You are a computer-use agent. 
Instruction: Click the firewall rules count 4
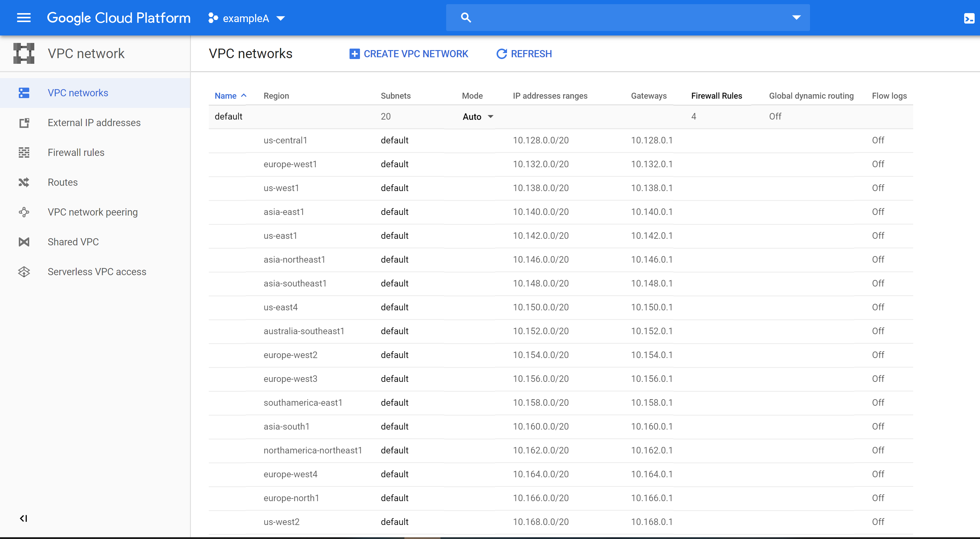pyautogui.click(x=693, y=116)
